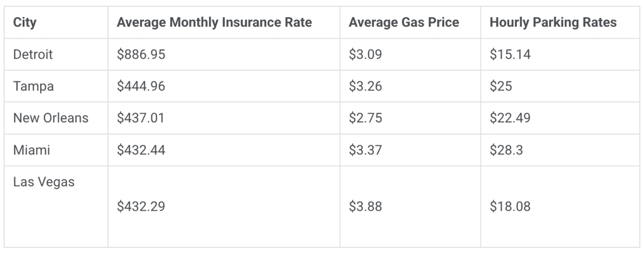Select the Miami city cell
This screenshot has width=644, height=254.
(32, 150)
